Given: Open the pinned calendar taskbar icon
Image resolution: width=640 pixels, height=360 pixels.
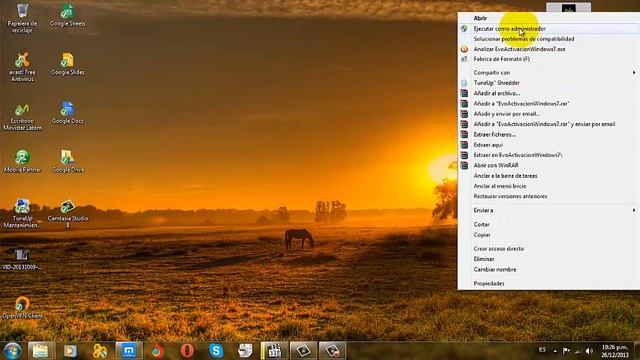Looking at the screenshot, I should click(274, 351).
